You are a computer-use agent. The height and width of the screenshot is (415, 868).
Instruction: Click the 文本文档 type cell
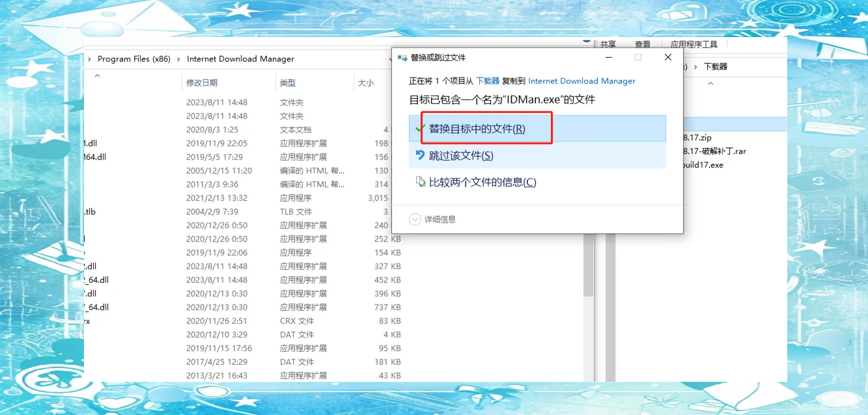coord(296,130)
